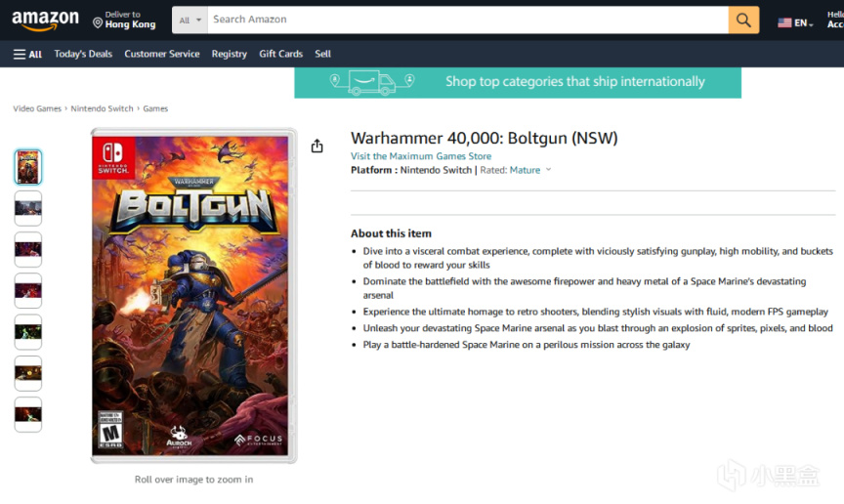Click the About this item heading

coord(391,233)
